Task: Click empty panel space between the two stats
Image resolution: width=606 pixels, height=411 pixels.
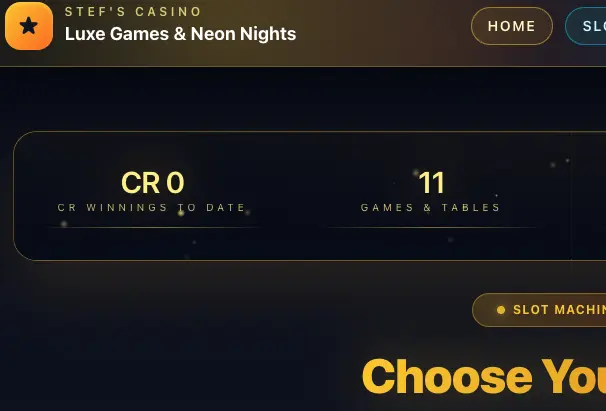Action: (x=292, y=195)
